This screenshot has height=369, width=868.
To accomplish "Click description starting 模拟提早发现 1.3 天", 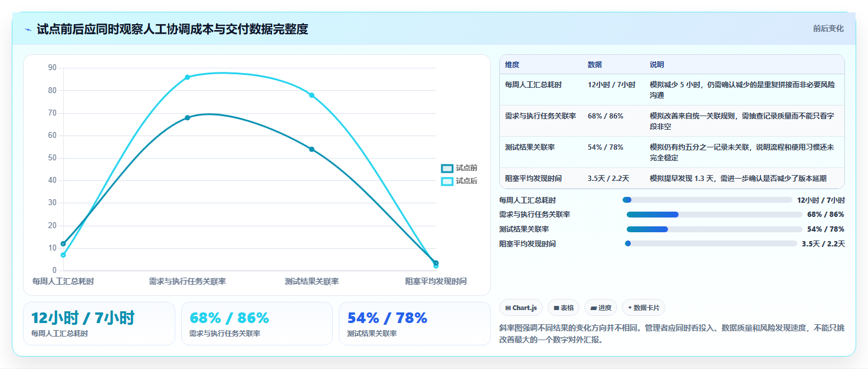I will (x=738, y=179).
